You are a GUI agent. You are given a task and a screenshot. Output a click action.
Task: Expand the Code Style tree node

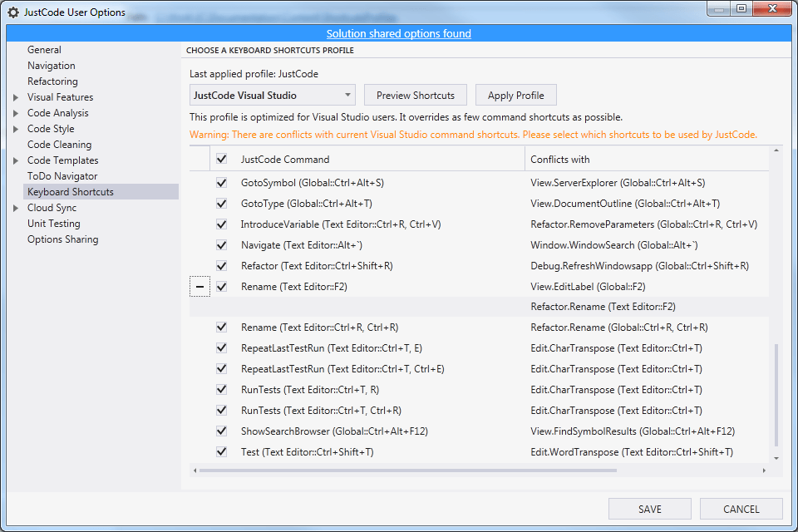[x=16, y=129]
